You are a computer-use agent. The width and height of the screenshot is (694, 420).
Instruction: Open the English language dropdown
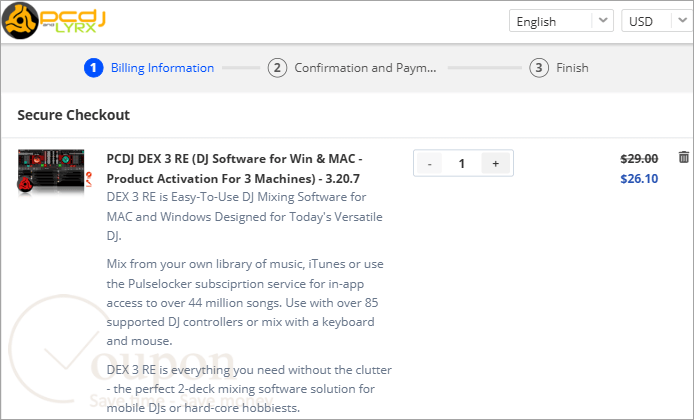point(561,21)
